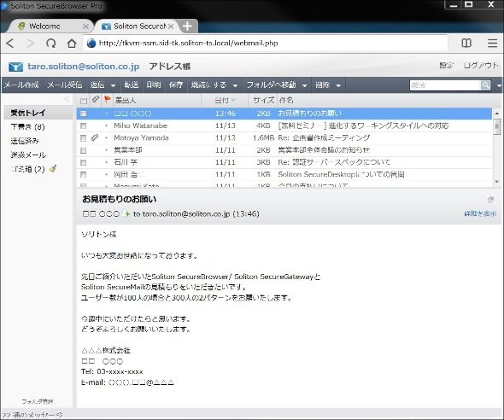Open 下書き (8) folder
Screen dimensions: 504x420
27,127
